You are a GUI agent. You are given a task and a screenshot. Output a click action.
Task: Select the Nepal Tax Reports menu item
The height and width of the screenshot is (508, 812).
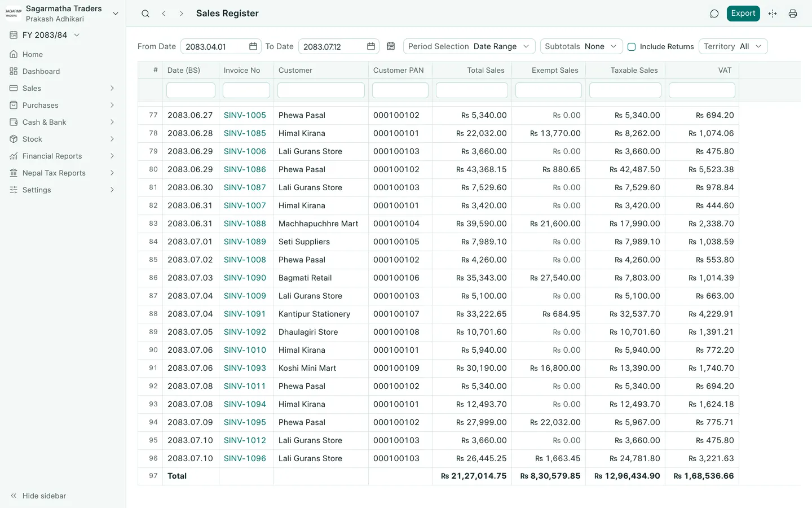(63, 173)
